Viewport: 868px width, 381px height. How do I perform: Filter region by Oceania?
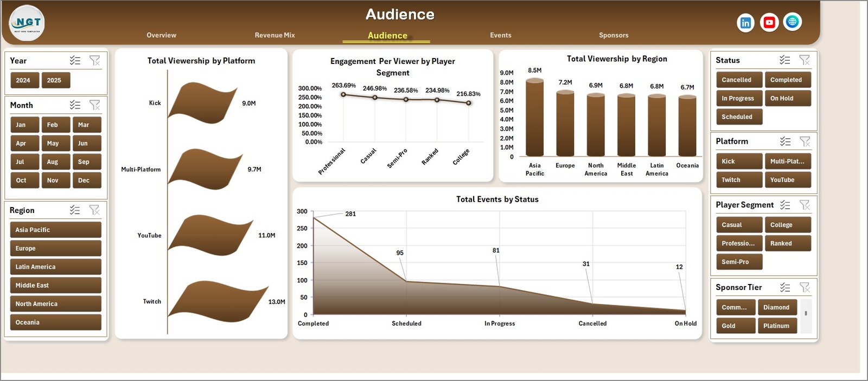click(x=55, y=322)
